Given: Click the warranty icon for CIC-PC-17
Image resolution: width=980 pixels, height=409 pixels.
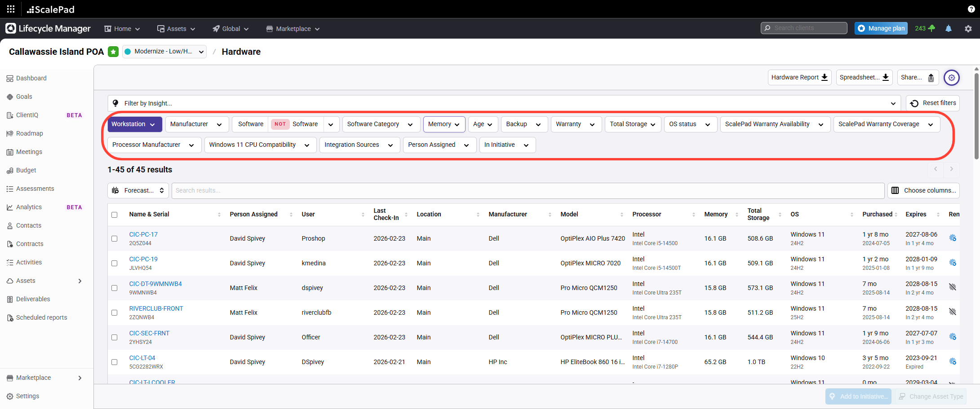Looking at the screenshot, I should coord(952,238).
